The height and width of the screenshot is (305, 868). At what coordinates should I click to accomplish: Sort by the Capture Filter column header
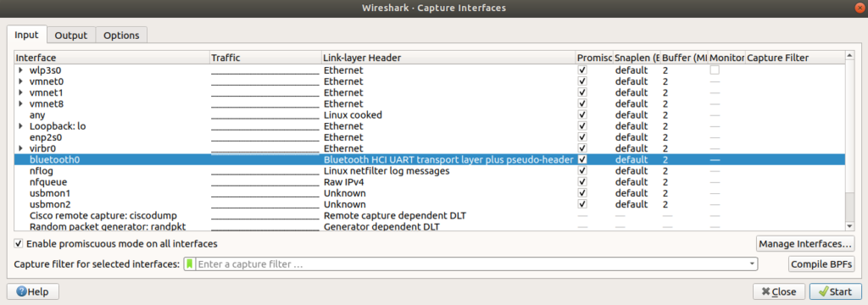[x=795, y=58]
